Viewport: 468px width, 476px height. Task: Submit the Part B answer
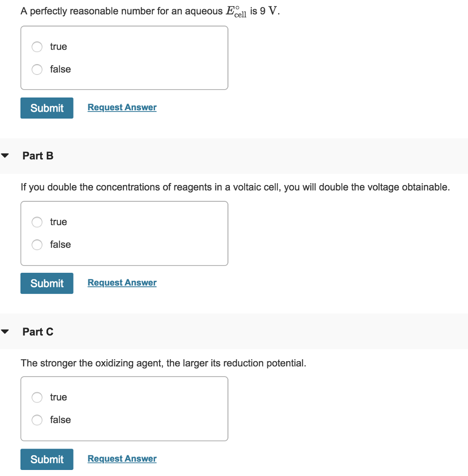(47, 283)
